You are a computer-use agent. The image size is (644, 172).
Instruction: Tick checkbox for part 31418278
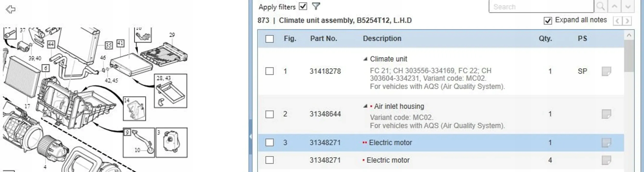[269, 71]
